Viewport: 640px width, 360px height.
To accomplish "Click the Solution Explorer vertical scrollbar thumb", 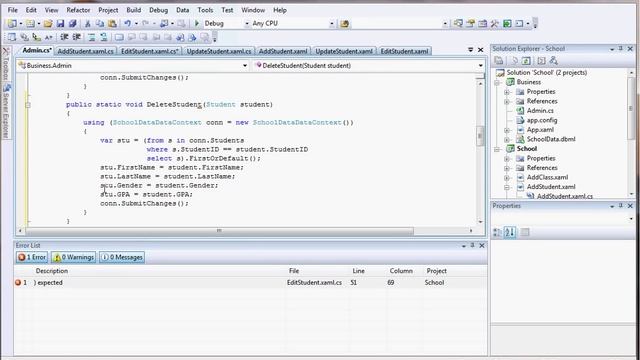I will [631, 108].
